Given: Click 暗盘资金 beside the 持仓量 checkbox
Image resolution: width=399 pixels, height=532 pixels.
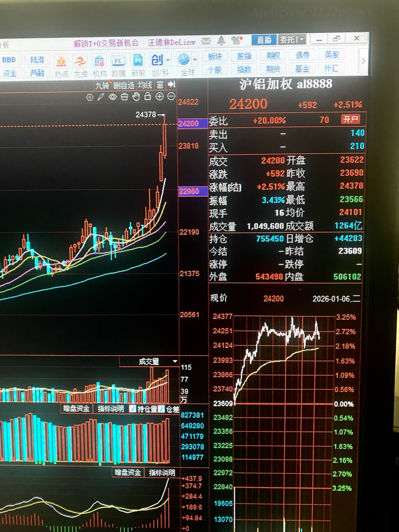Looking at the screenshot, I should pos(76,408).
